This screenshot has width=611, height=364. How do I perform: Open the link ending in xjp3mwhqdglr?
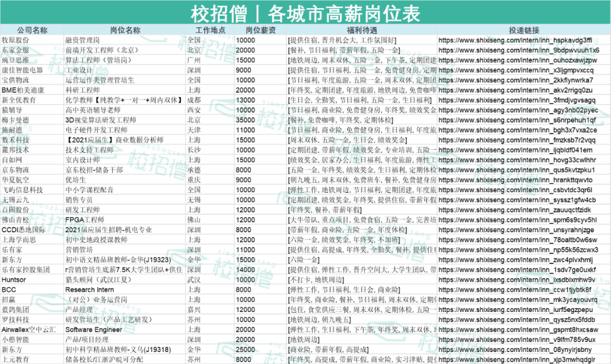pyautogui.click(x=517, y=359)
